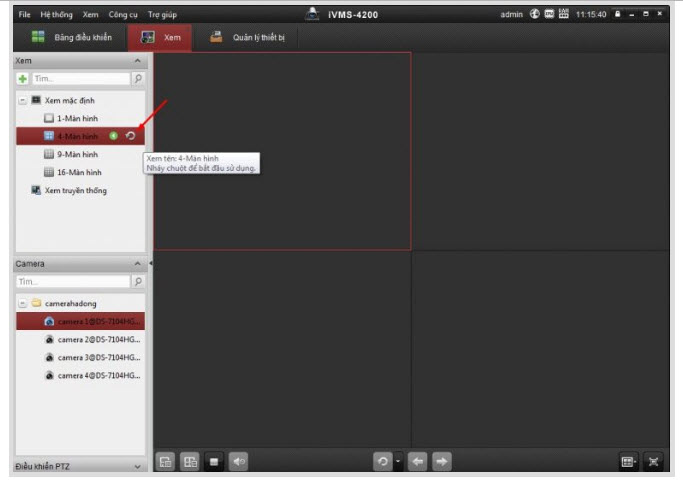Image resolution: width=683 pixels, height=480 pixels.
Task: Open window division layout selector
Action: click(x=628, y=461)
